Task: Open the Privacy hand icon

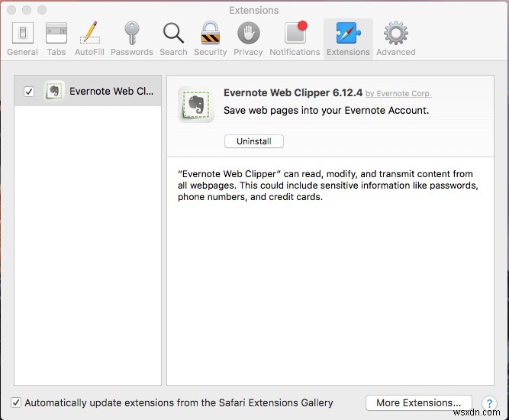Action: [x=248, y=38]
